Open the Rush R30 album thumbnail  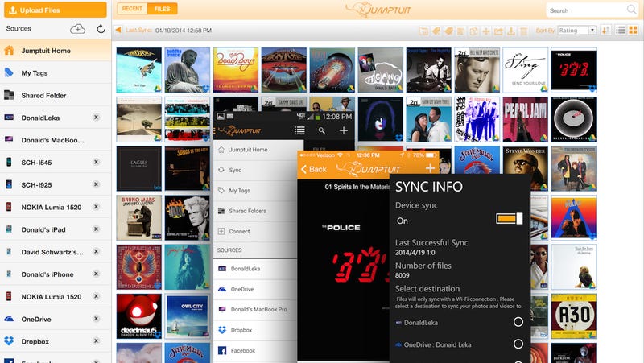[574, 316]
